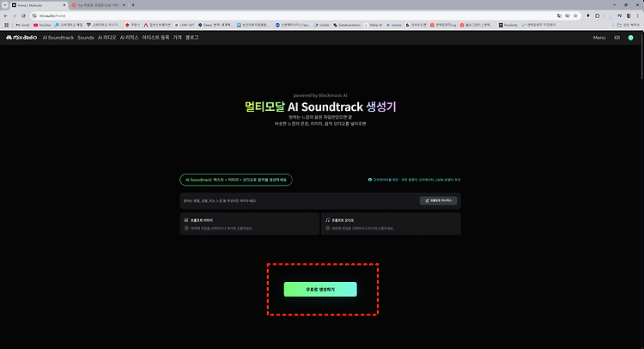Click the music note audio icon
This screenshot has height=349, width=644.
[x=327, y=220]
